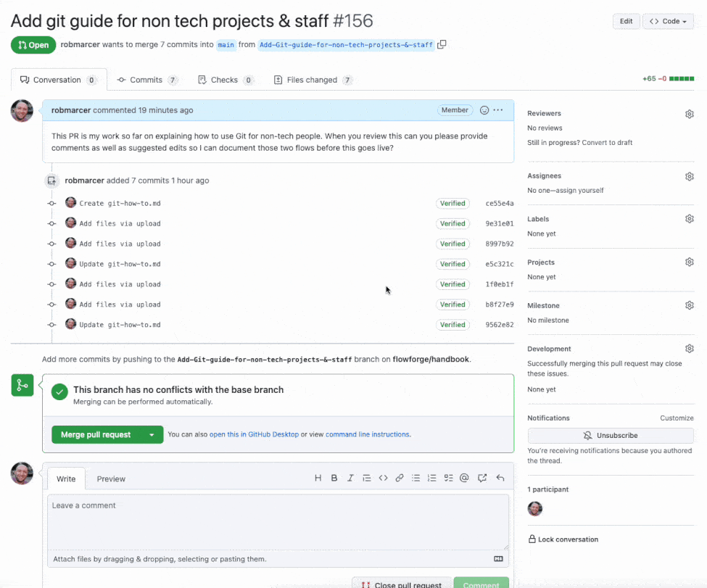Mention a user with the @ icon
Viewport: 707px width, 588px height.
464,478
